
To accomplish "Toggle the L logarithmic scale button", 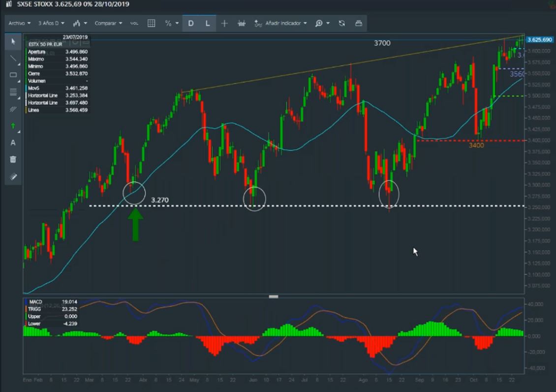I will 208,23.
